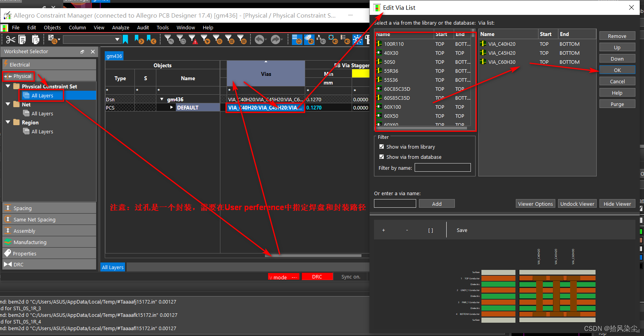Click the VIA_C40H20 padstack icon in Via list
Viewport: 644px width, 336px height.
tap(483, 44)
